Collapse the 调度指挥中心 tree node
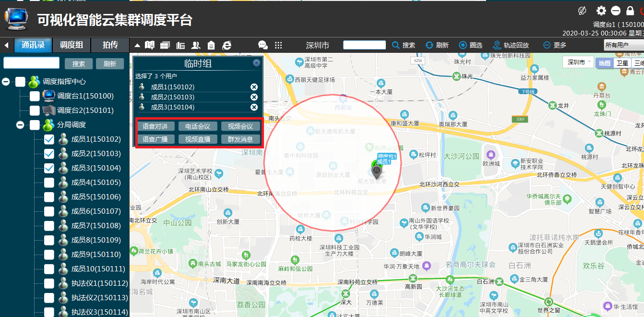Screen dimensions: 644x317 tap(6, 82)
